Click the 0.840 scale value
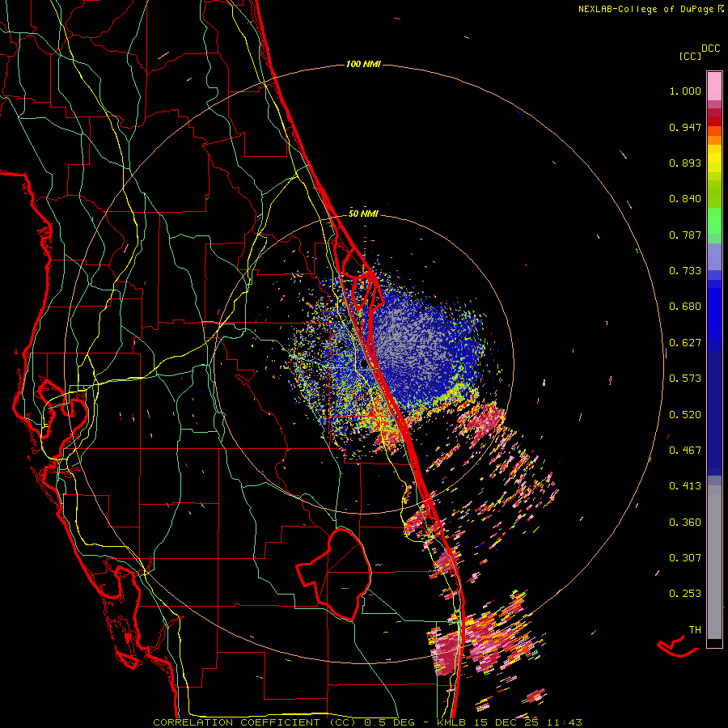Image resolution: width=728 pixels, height=728 pixels. [685, 199]
